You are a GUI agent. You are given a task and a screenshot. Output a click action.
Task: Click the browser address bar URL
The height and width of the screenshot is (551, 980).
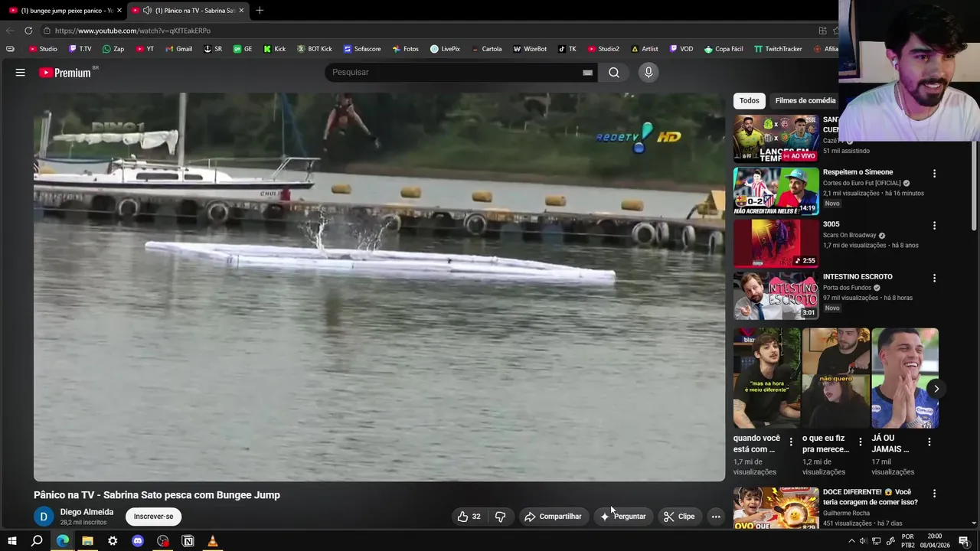[x=132, y=31]
